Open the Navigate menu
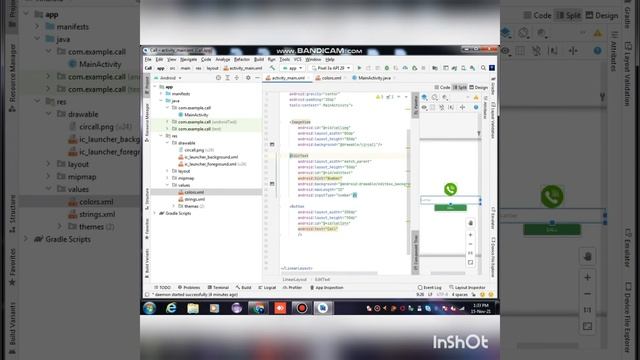The image size is (640, 360). 188,60
